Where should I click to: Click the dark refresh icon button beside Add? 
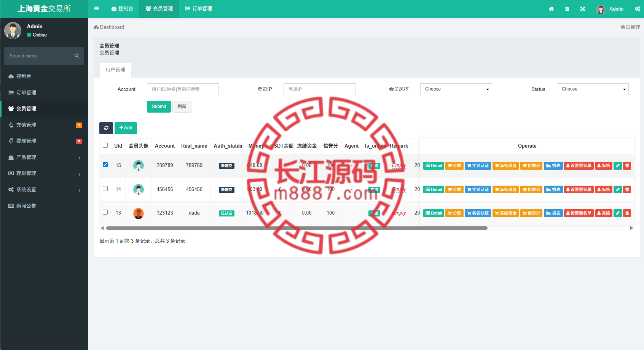(106, 128)
